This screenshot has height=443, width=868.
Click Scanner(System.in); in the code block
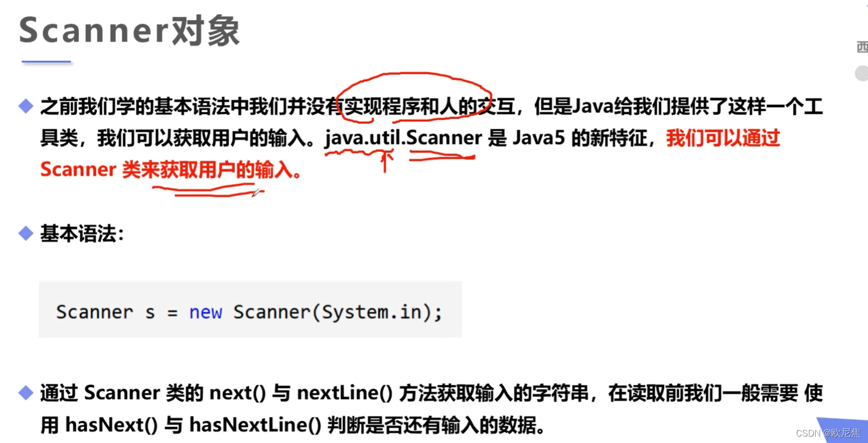coord(338,312)
